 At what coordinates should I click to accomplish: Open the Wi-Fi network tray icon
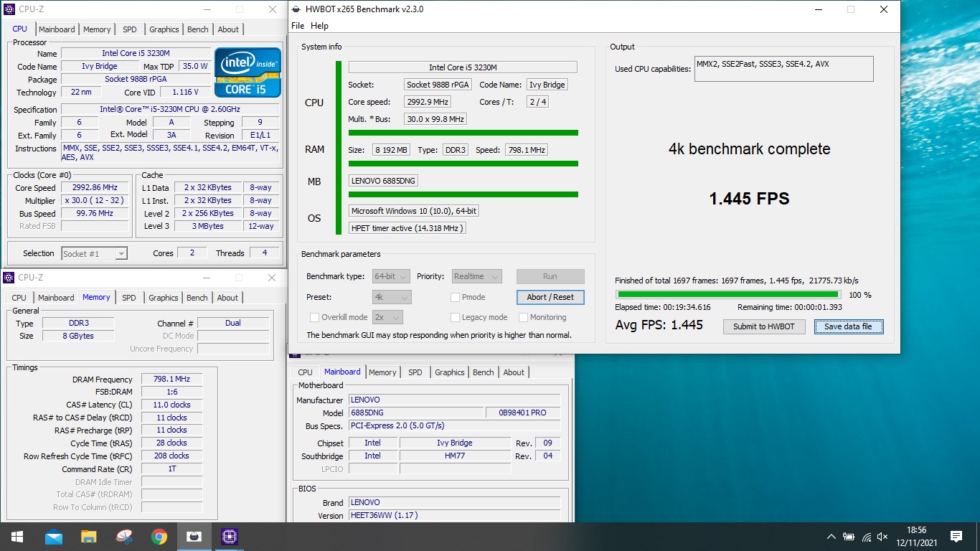point(866,537)
